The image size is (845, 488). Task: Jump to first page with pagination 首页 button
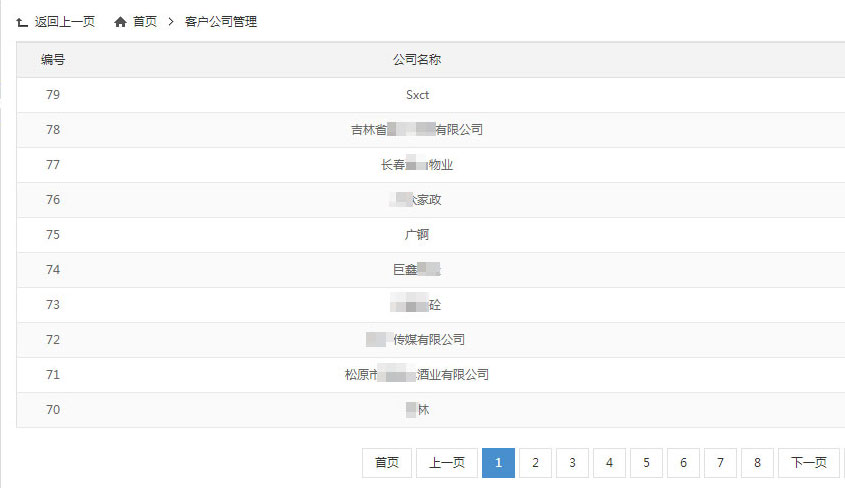pyautogui.click(x=387, y=462)
